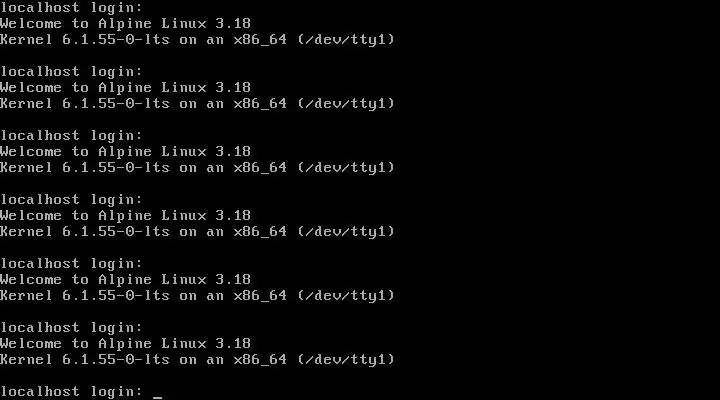Click the first "Kernel 6.1.55-0-lts" line
The width and height of the screenshot is (720, 400).
(x=197, y=39)
